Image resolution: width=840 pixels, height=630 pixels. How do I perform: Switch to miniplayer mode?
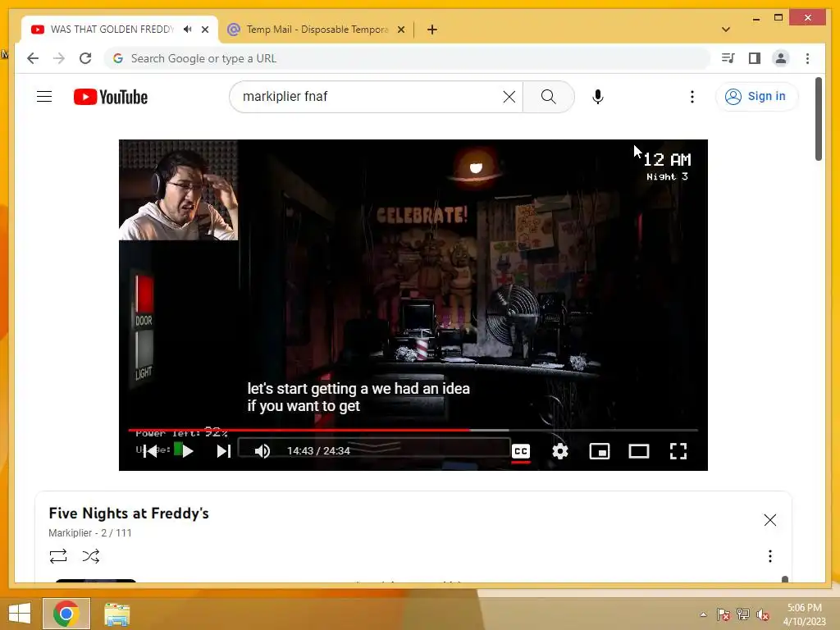pyautogui.click(x=600, y=451)
